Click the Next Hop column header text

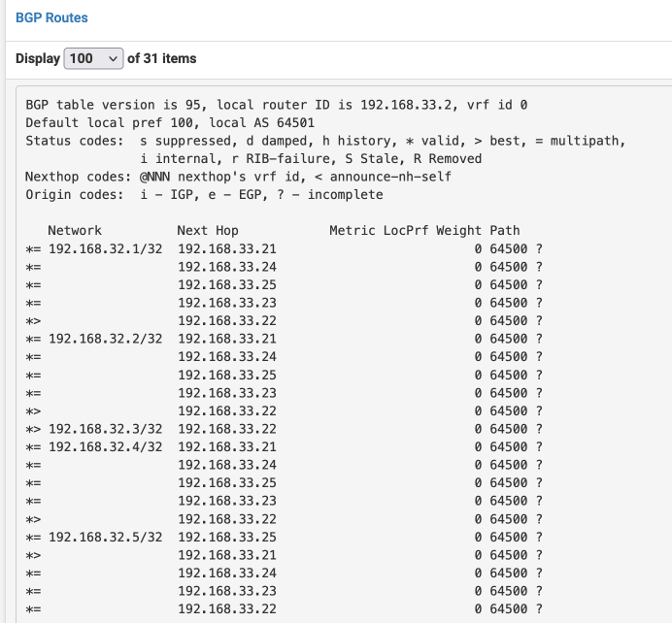(x=208, y=230)
